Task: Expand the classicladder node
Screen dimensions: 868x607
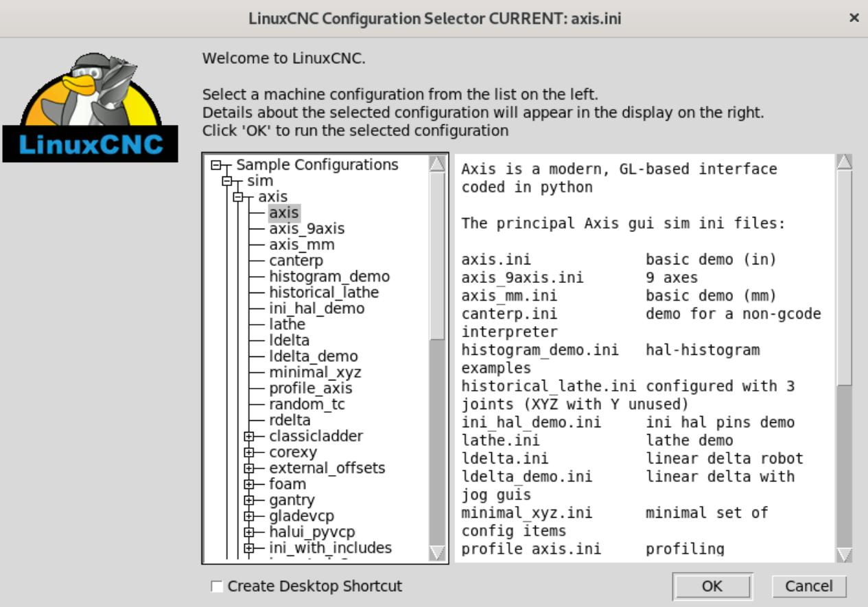Action: (x=249, y=436)
